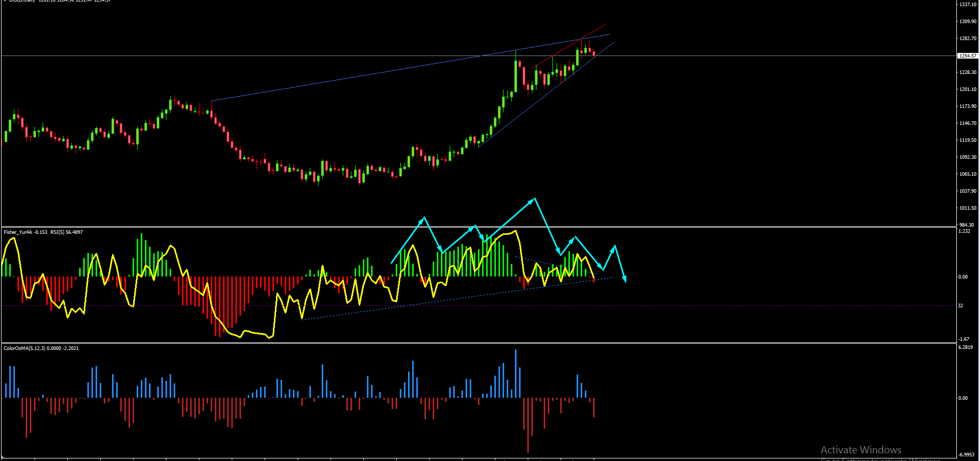Click the 1.232 Fisher scale maximum
980x461 pixels.
(x=964, y=231)
